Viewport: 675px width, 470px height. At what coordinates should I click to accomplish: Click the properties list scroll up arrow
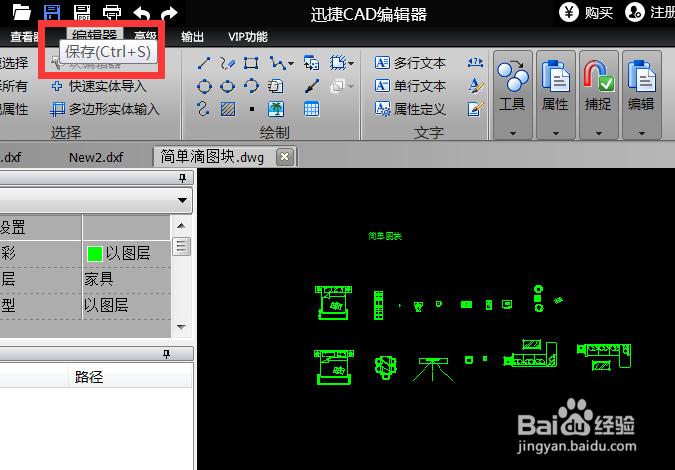181,226
